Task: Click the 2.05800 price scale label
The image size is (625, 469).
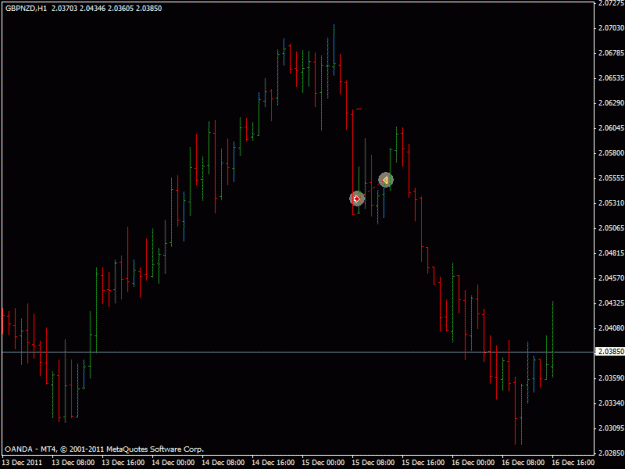Action: pos(611,153)
